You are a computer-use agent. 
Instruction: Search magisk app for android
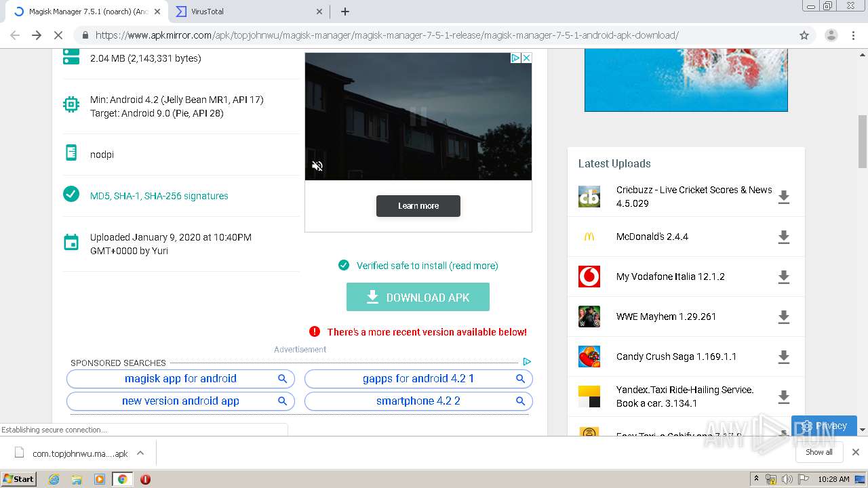tap(180, 379)
